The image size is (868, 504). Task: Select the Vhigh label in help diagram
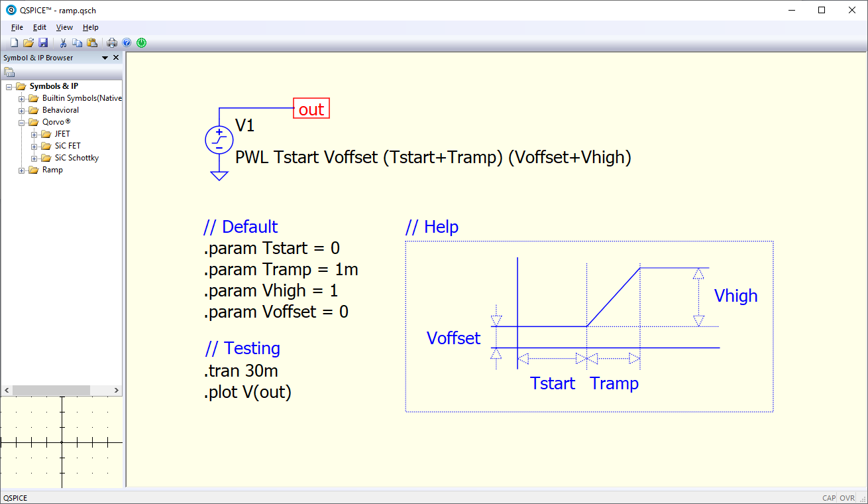pos(735,296)
